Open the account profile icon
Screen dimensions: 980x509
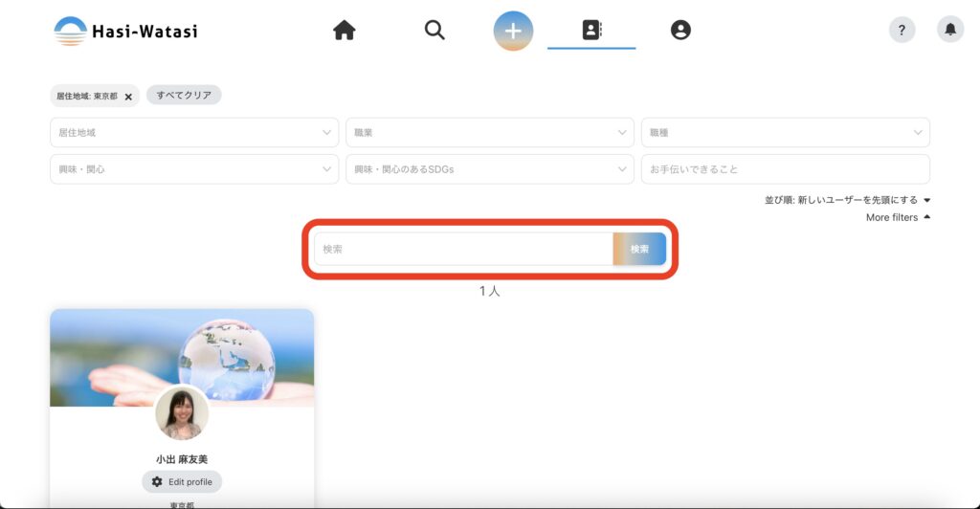point(680,31)
